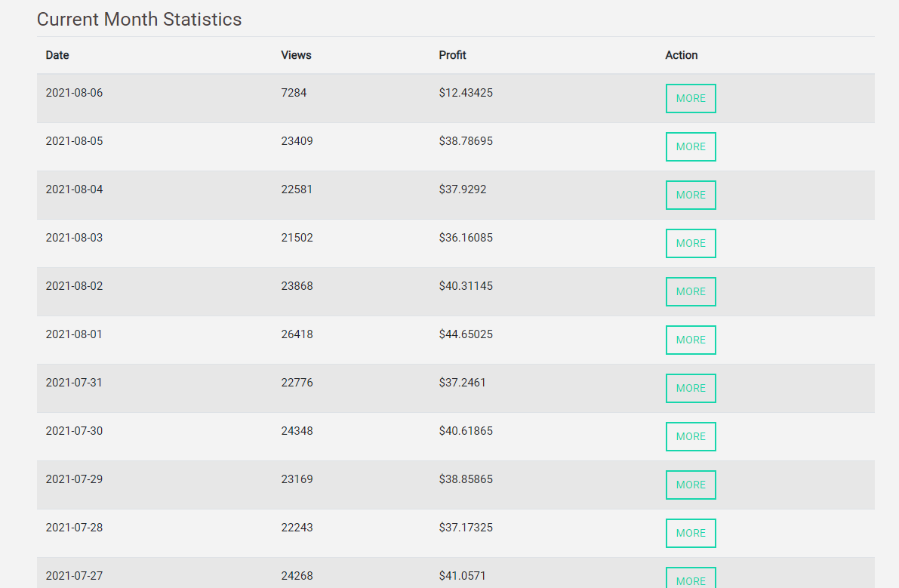The height and width of the screenshot is (588, 899).
Task: Click MORE on the 2021-07-30 row
Action: [x=691, y=437]
